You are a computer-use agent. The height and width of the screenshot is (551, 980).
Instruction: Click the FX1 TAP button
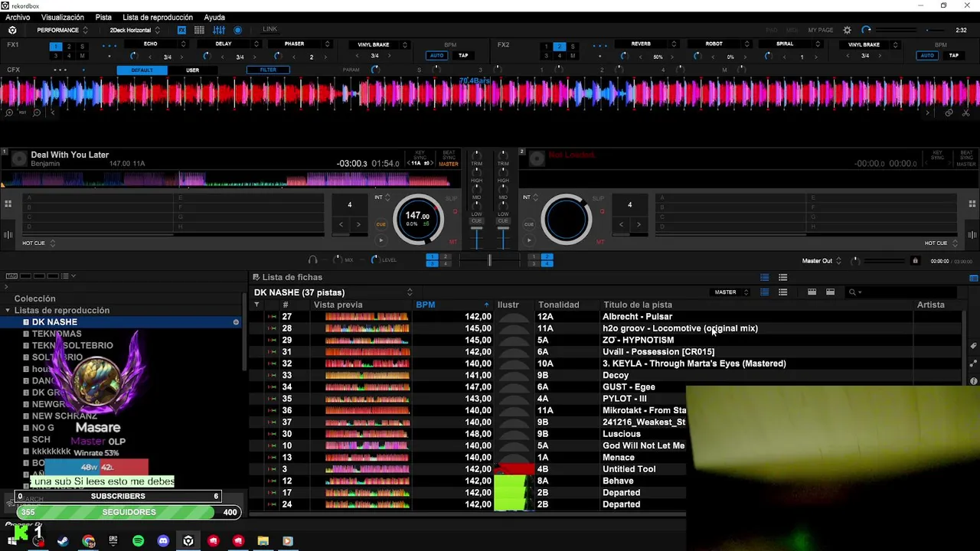coord(463,55)
